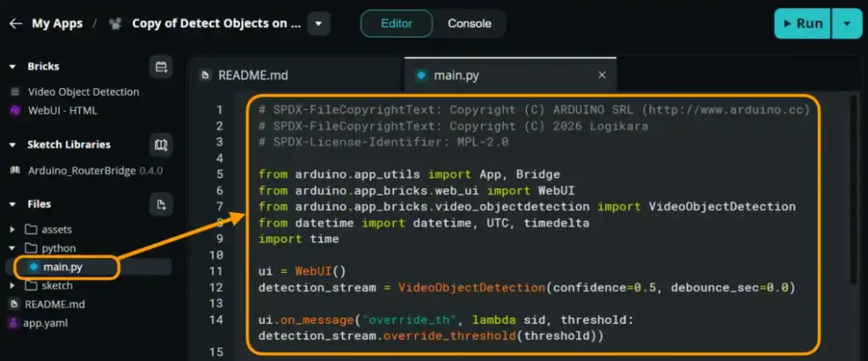The image size is (868, 361).
Task: Open main.py in the file tree
Action: click(x=63, y=267)
